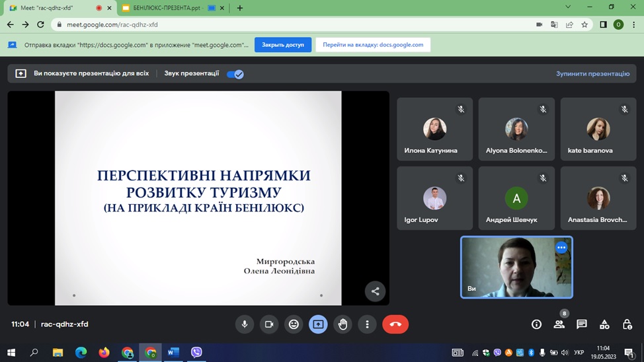Screen dimensions: 644x362
Task: Open Windows taskbar search
Action: [34, 353]
